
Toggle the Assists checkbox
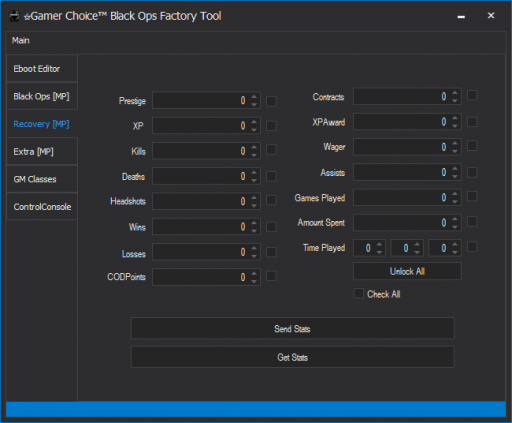pos(472,172)
